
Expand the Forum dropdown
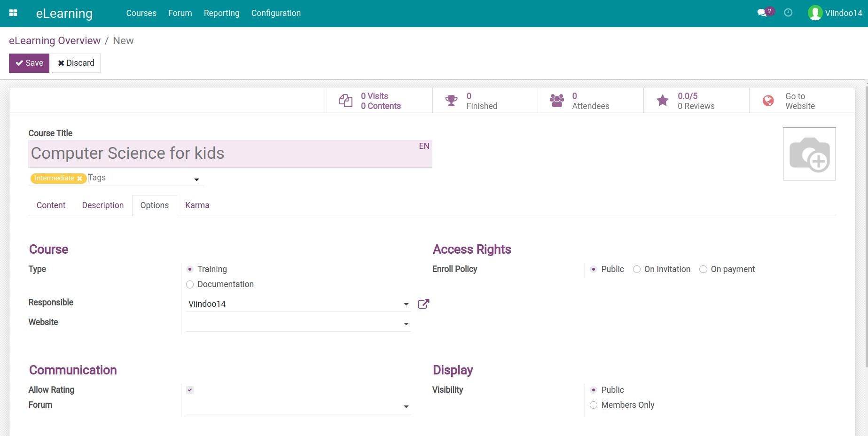point(406,406)
